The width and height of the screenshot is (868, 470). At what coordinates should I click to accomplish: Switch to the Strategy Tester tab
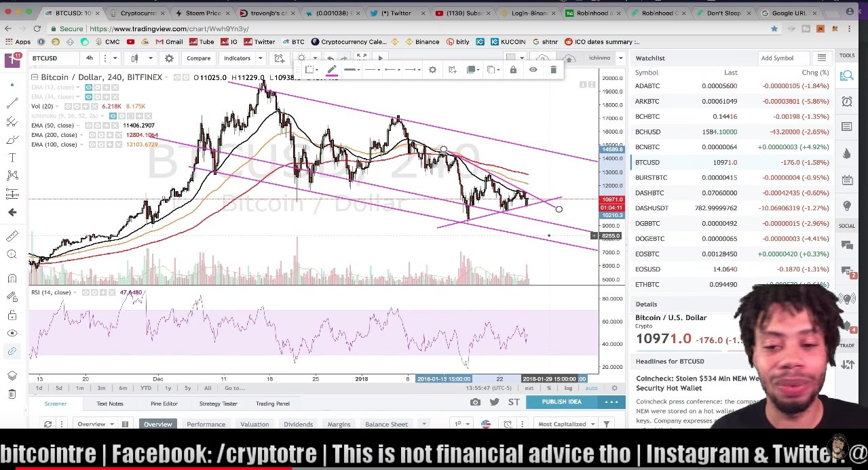coord(219,404)
